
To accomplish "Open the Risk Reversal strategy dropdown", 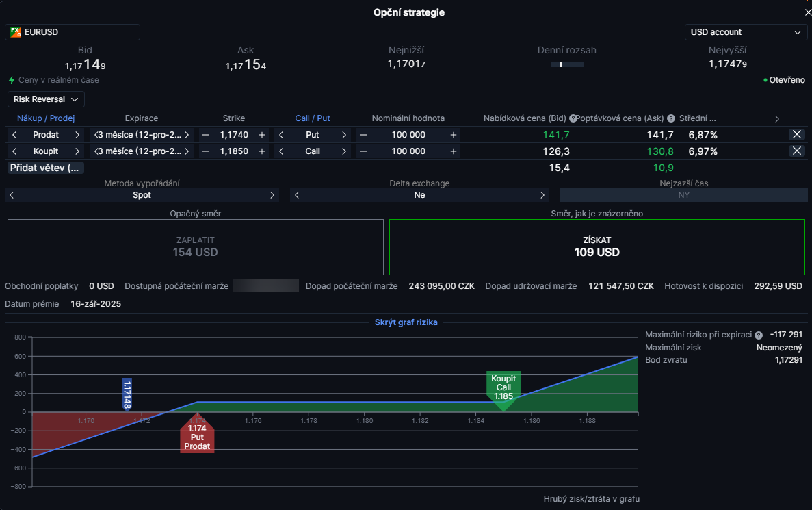I will 46,99.
